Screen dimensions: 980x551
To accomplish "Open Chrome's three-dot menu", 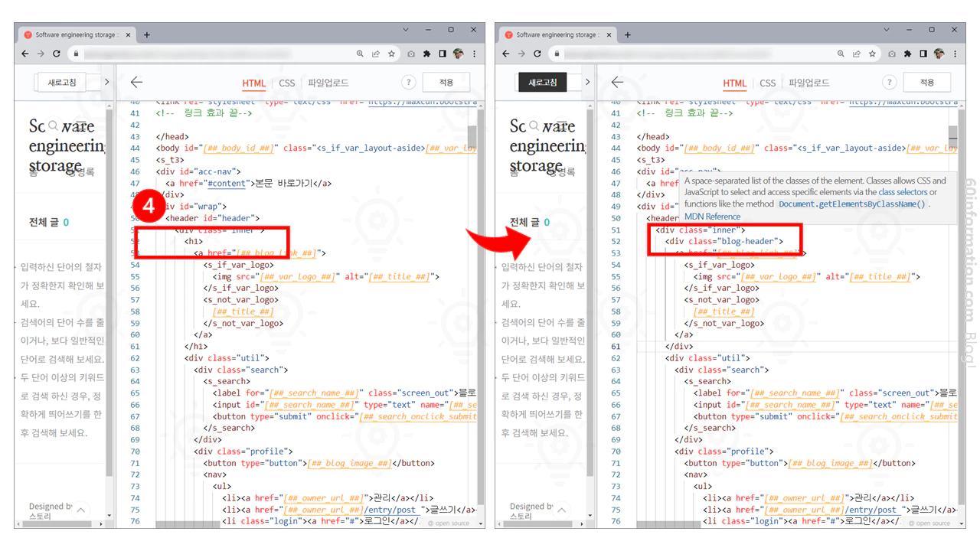I will tap(474, 54).
